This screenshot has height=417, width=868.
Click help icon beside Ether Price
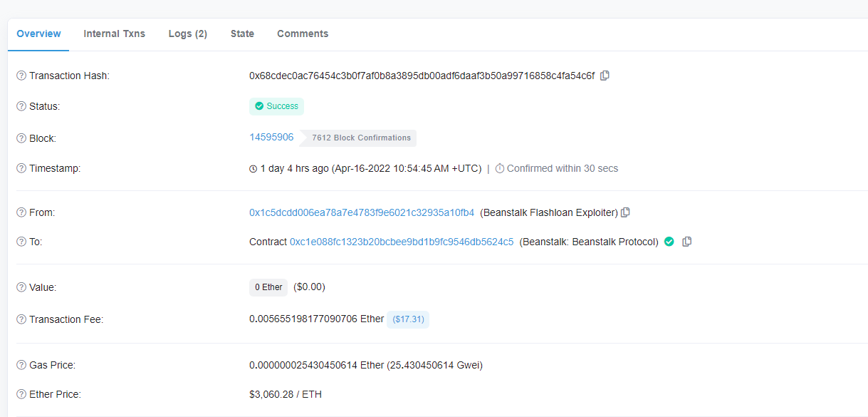tap(21, 394)
